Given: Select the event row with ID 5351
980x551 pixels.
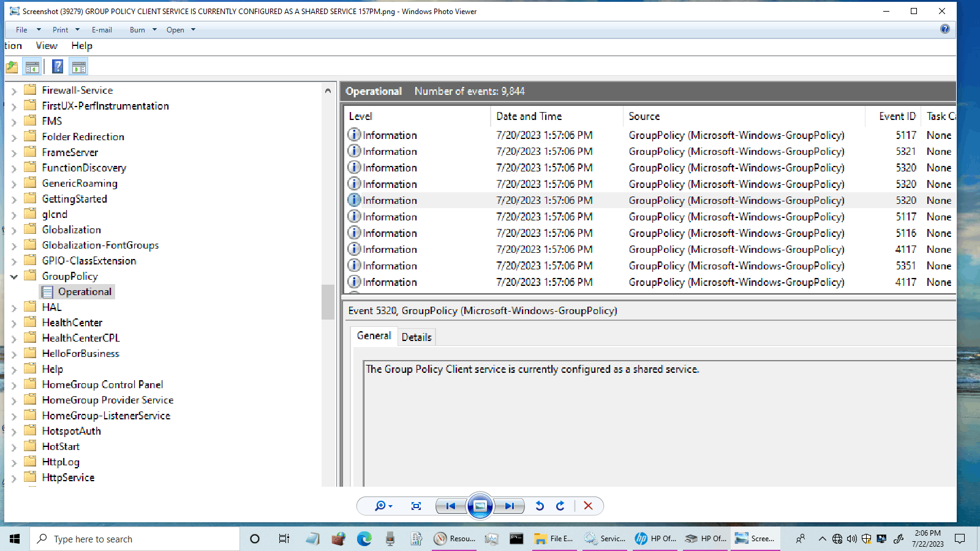Looking at the screenshot, I should click(649, 266).
